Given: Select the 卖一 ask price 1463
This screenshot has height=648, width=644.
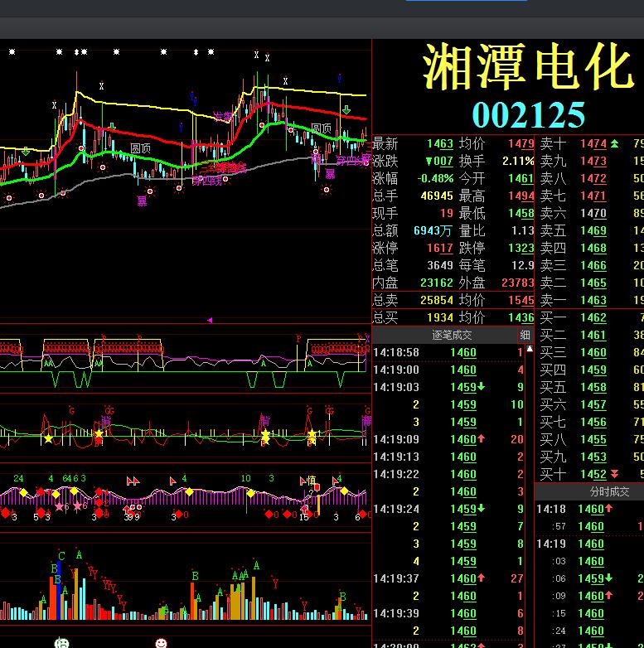Looking at the screenshot, I should coord(593,301).
